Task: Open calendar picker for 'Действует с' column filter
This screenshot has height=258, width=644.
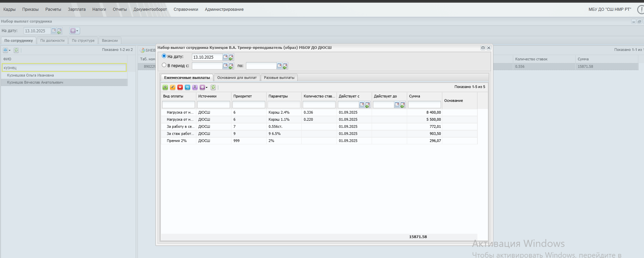Action: click(362, 105)
